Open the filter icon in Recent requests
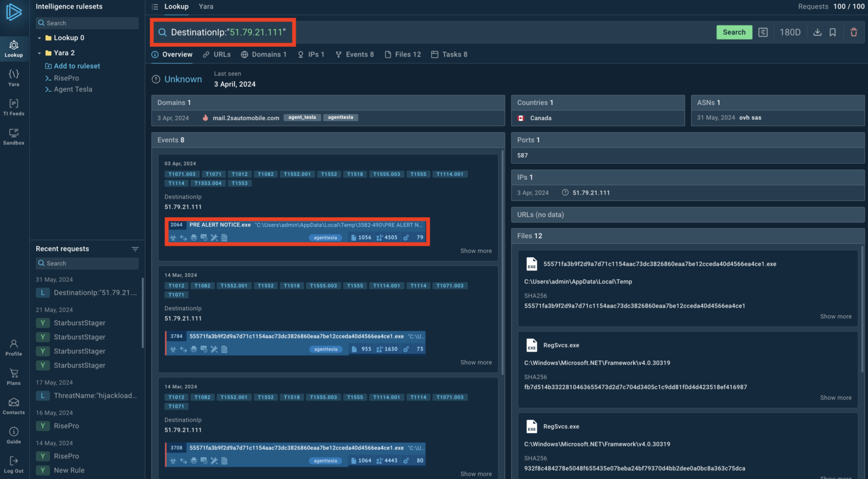 point(135,248)
